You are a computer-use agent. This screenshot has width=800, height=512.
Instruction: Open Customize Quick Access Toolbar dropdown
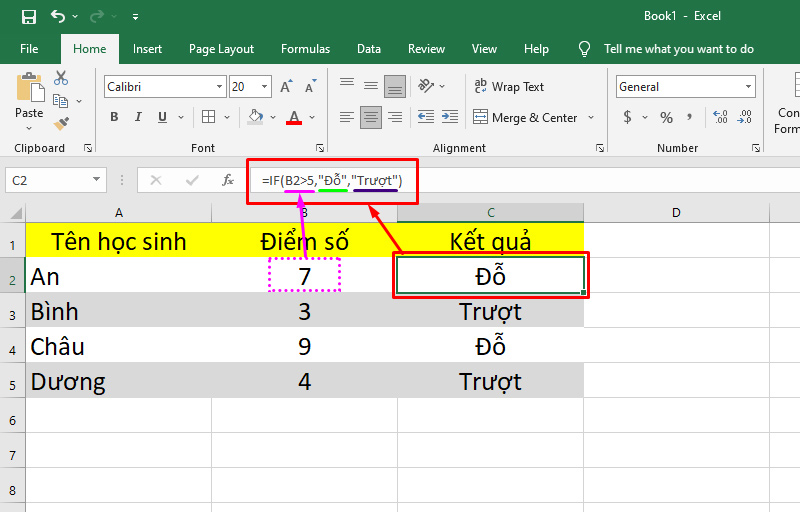[x=135, y=17]
